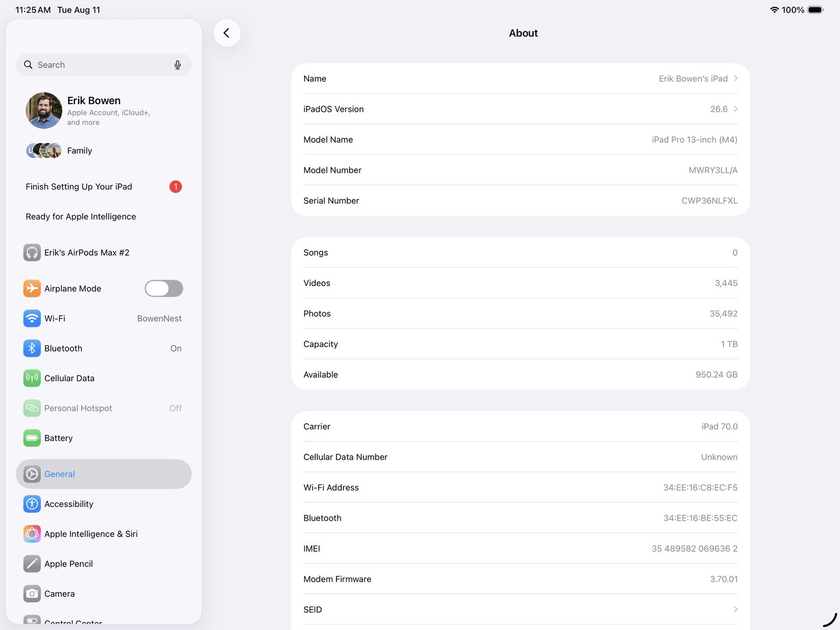Screen dimensions: 840x630
Task: Tap the Search input field
Action: 104,65
